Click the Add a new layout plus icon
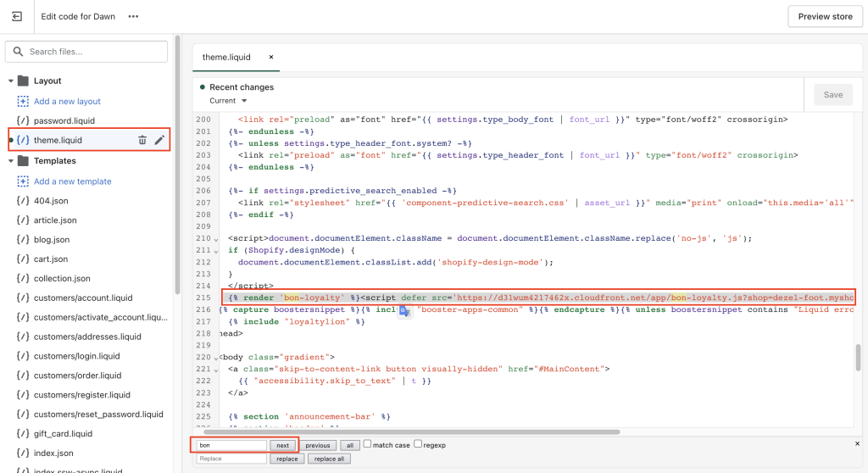 (23, 102)
